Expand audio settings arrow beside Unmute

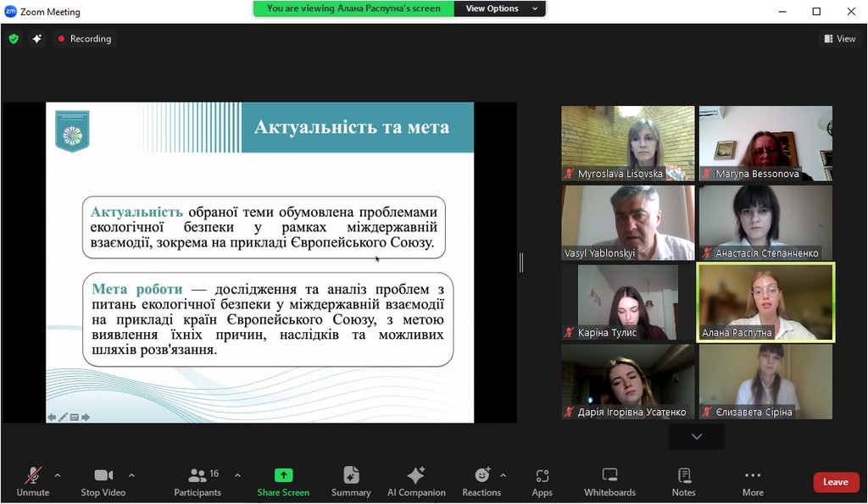tap(58, 475)
